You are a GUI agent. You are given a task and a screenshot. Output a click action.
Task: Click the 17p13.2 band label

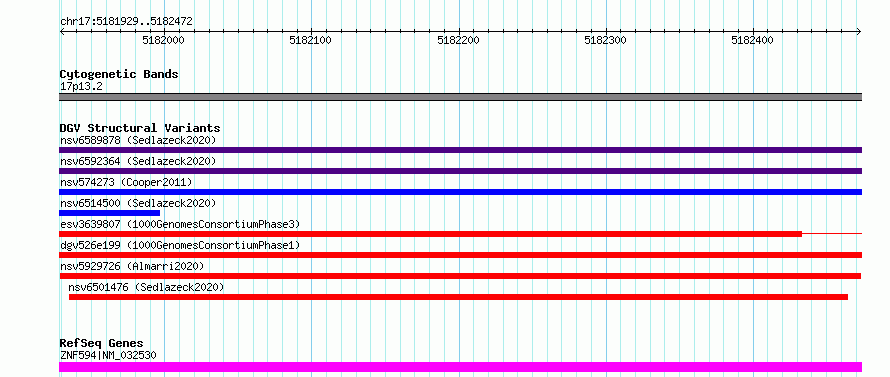[81, 87]
